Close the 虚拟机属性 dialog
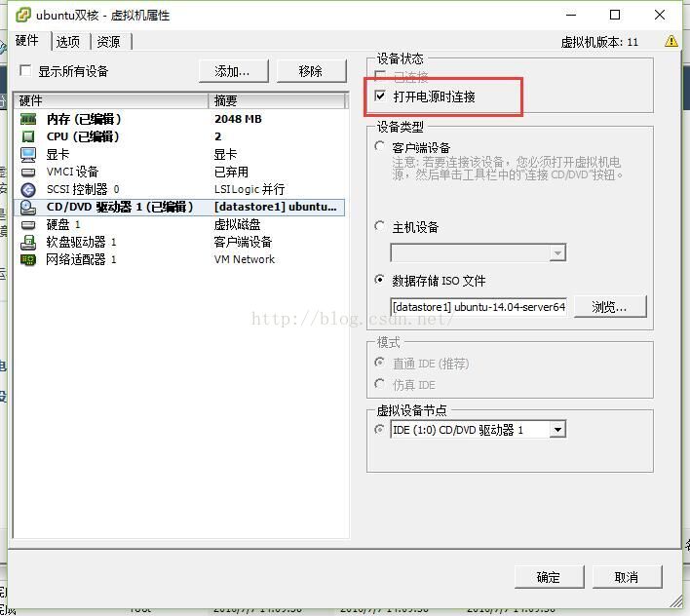The height and width of the screenshot is (616, 690). pyautogui.click(x=660, y=15)
